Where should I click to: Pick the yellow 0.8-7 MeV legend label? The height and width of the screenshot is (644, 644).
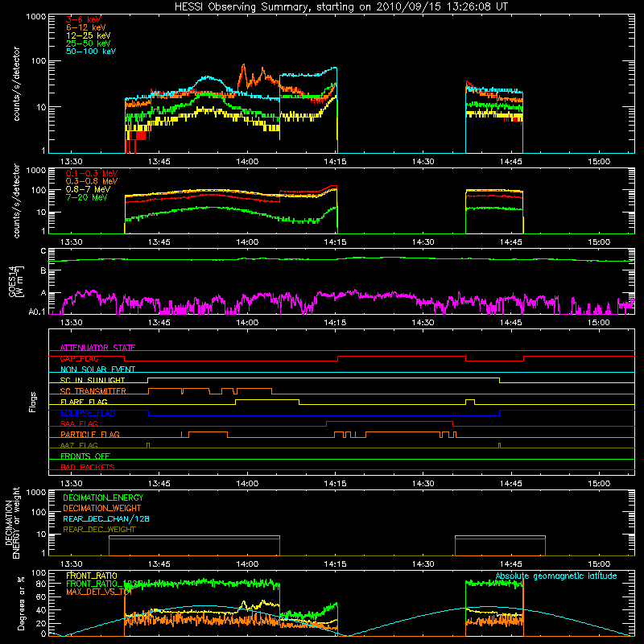point(88,189)
